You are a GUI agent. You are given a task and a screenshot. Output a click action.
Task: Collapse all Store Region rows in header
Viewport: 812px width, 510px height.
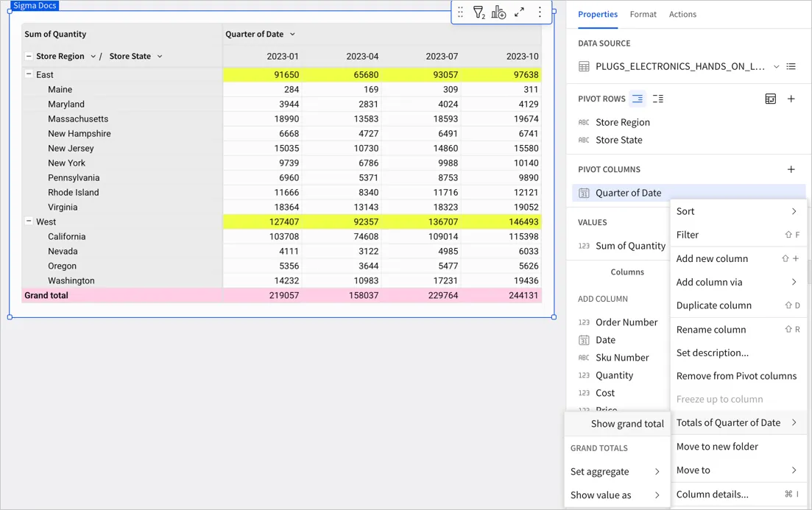pos(29,56)
